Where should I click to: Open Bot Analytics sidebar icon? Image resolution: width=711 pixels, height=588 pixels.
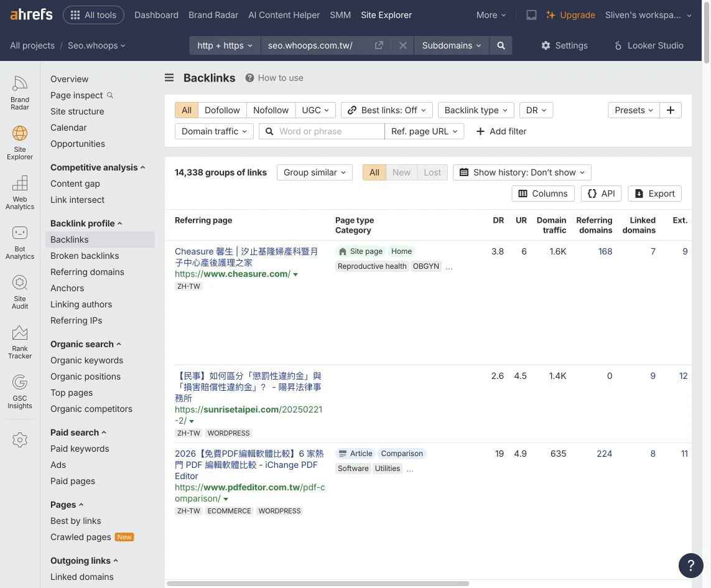click(x=20, y=243)
